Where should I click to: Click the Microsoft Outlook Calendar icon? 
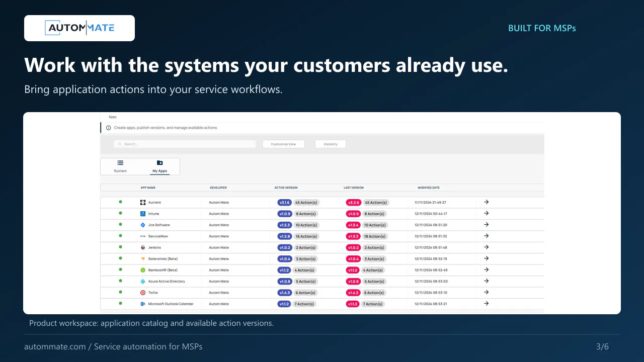pos(143,304)
